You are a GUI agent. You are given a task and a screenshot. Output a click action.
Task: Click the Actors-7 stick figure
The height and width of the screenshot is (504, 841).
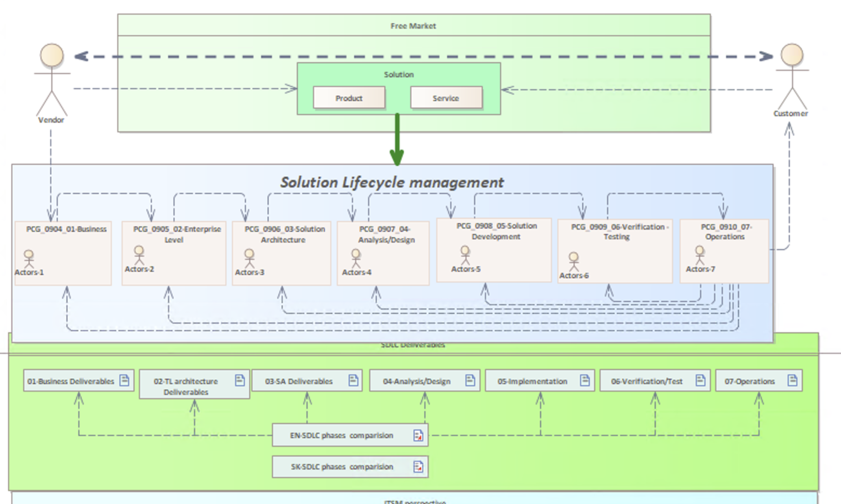tap(699, 255)
